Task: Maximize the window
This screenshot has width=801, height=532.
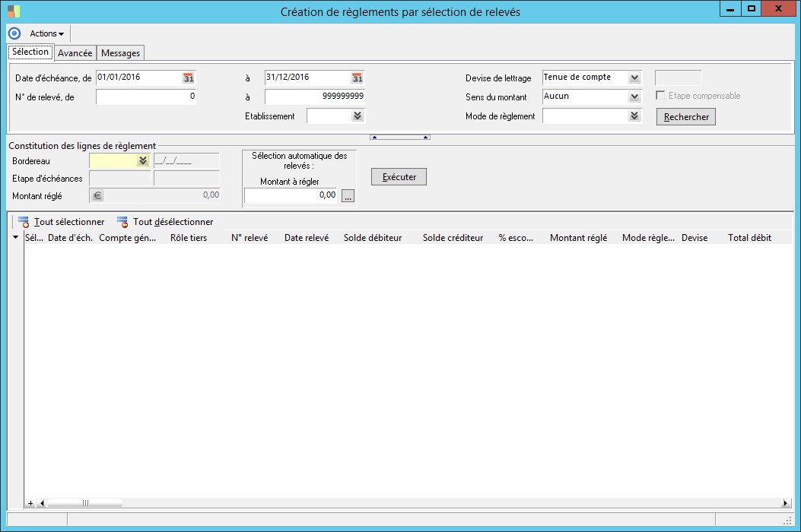Action: 751,8
